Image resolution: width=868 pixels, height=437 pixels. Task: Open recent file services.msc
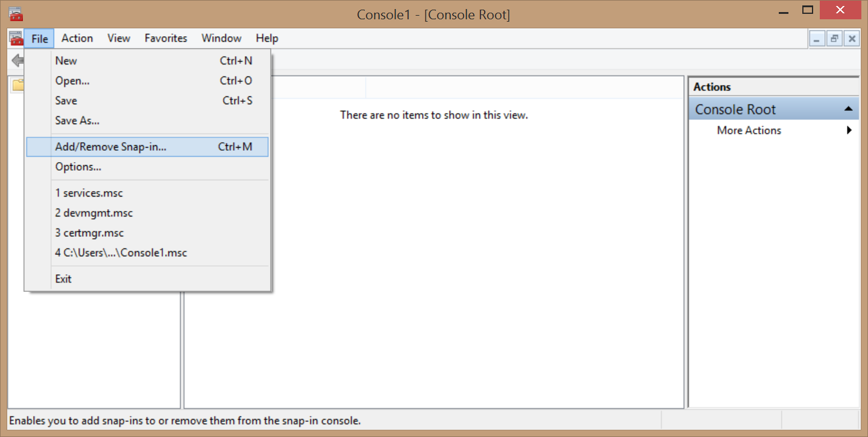89,193
